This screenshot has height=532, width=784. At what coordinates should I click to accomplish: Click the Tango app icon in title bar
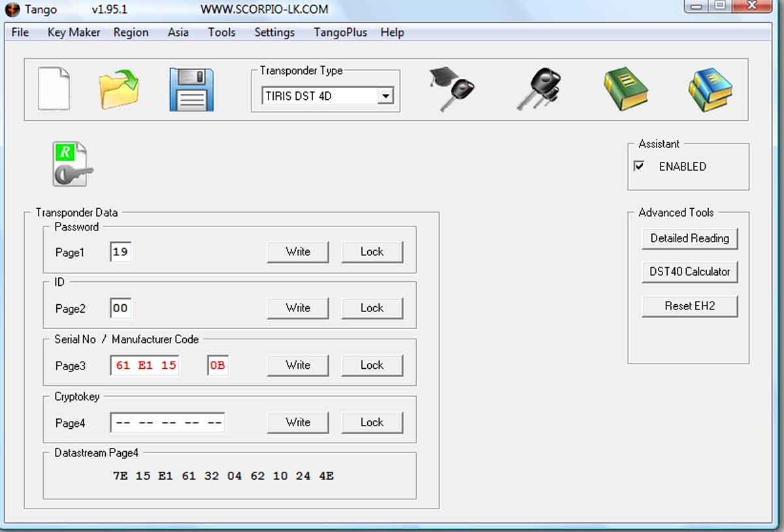[12, 10]
